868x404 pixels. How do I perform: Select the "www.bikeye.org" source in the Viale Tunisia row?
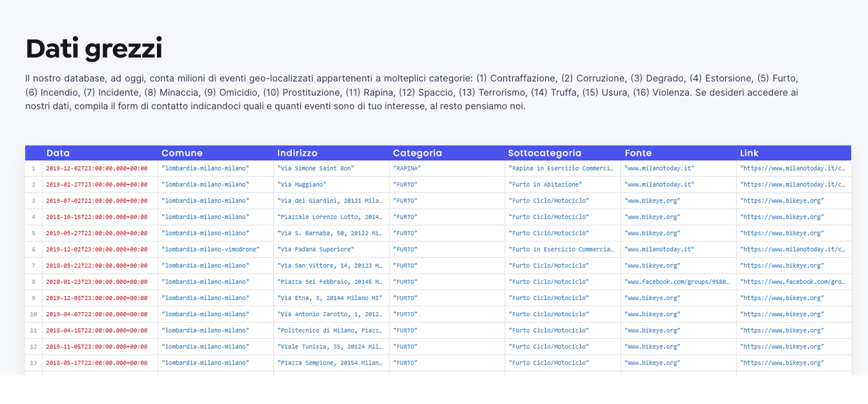(678, 346)
